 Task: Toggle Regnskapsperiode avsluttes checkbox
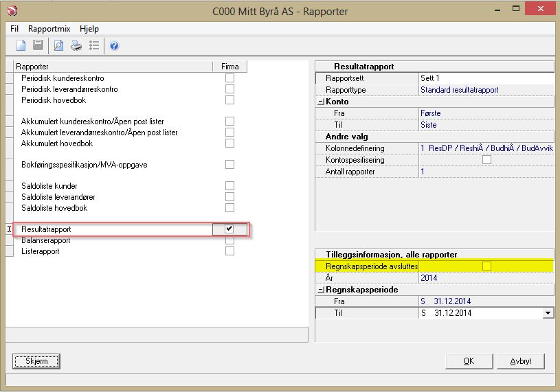tap(486, 266)
